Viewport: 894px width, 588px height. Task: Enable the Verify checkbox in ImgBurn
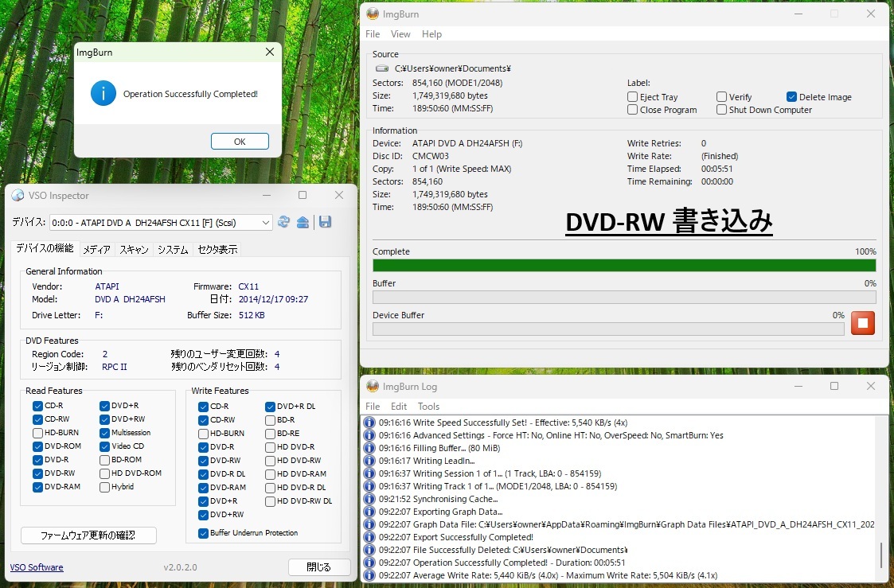click(x=721, y=97)
